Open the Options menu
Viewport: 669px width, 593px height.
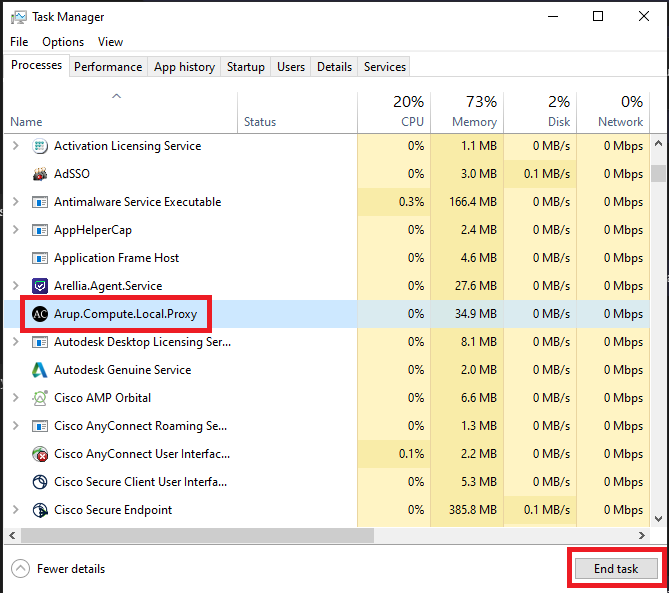click(x=63, y=42)
